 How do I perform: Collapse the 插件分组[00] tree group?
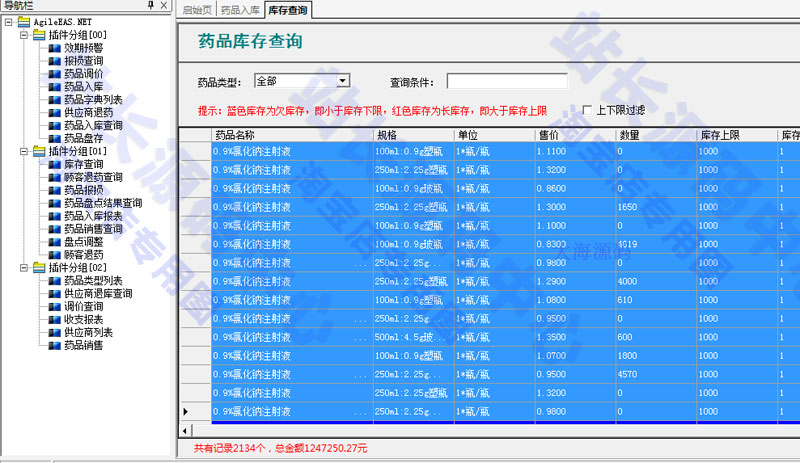(23, 34)
